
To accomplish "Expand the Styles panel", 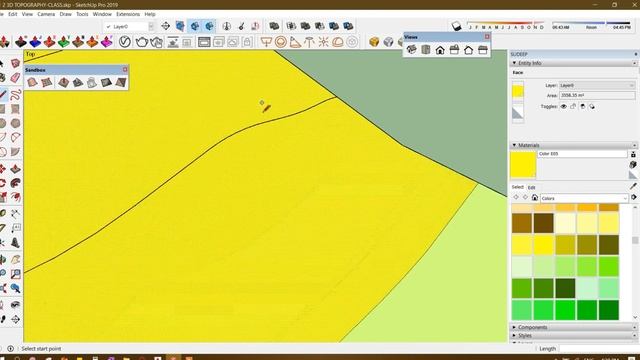I will click(x=514, y=336).
